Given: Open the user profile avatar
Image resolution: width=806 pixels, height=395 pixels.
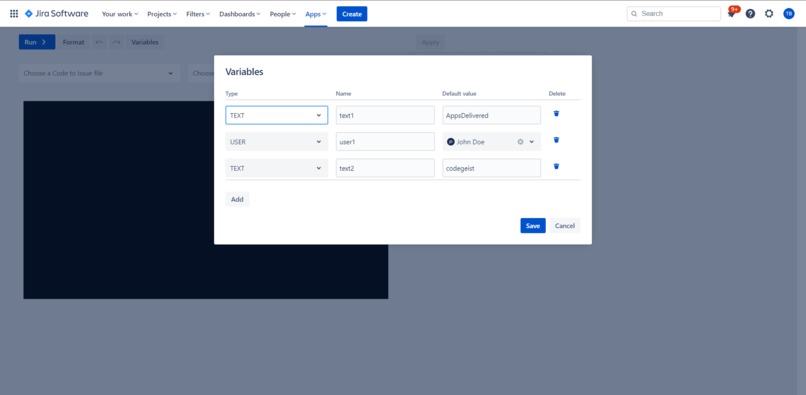Looking at the screenshot, I should point(789,14).
